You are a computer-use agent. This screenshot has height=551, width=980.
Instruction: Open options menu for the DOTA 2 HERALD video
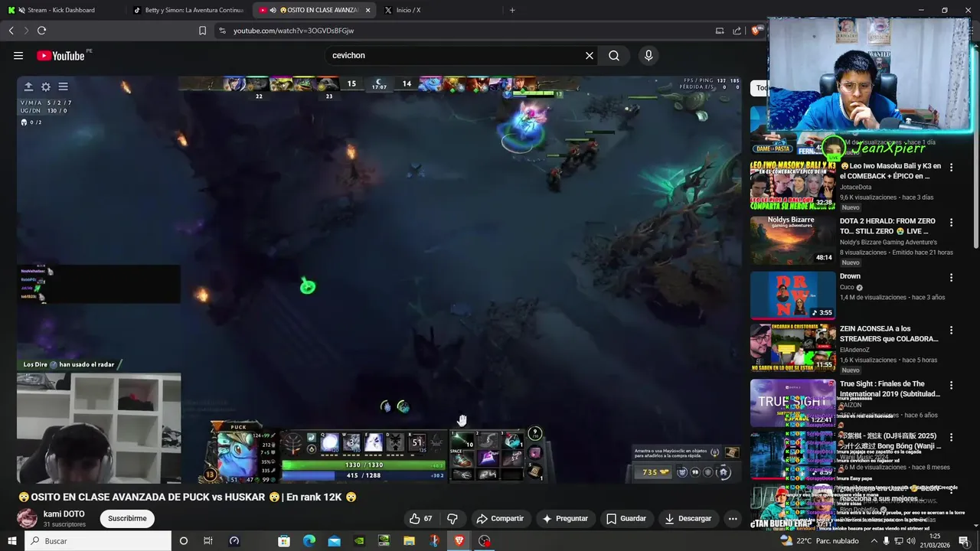pos(952,222)
